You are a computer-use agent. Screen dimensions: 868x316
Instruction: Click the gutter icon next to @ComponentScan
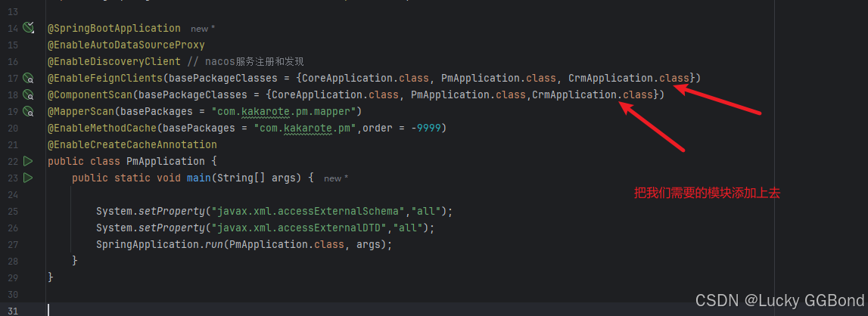coord(28,94)
